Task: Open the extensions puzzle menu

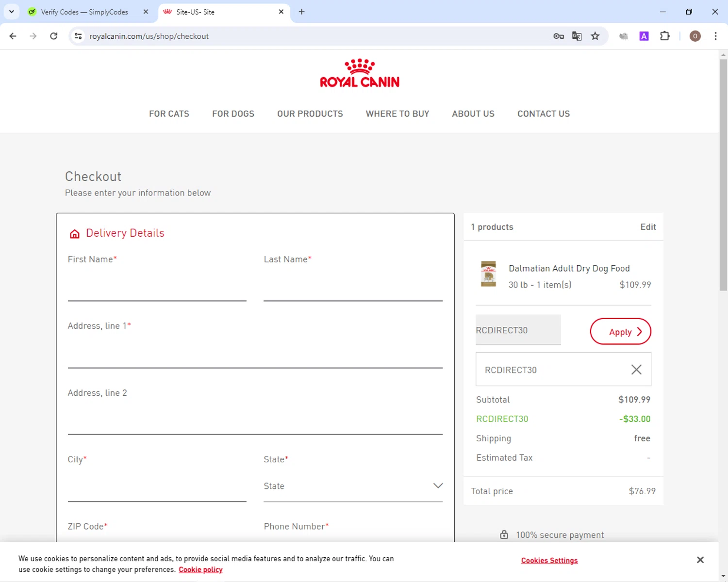Action: 665,36
